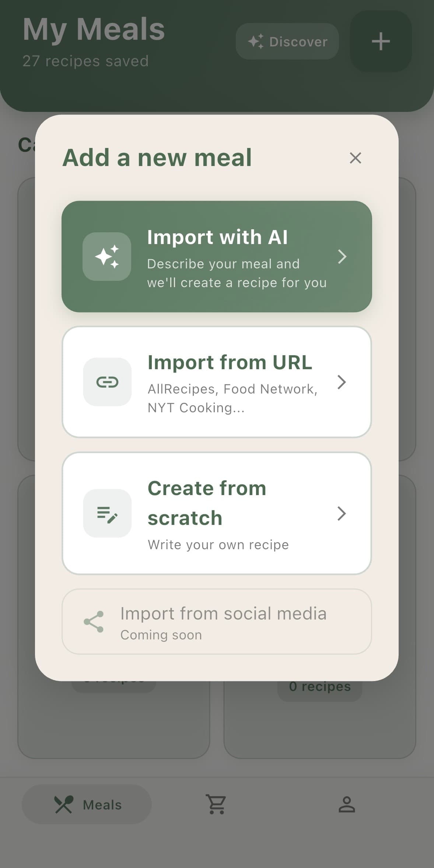Select the link icon for URL import
Image resolution: width=434 pixels, height=868 pixels.
coord(107,382)
